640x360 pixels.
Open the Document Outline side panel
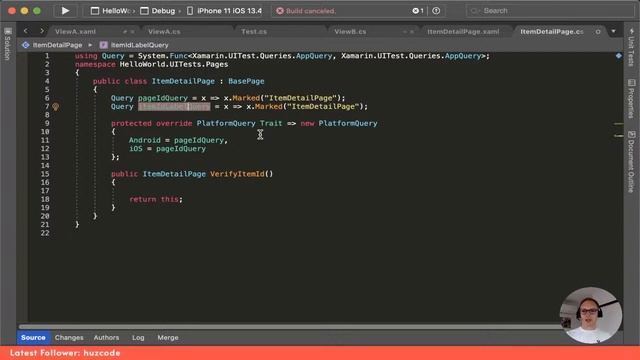click(631, 162)
